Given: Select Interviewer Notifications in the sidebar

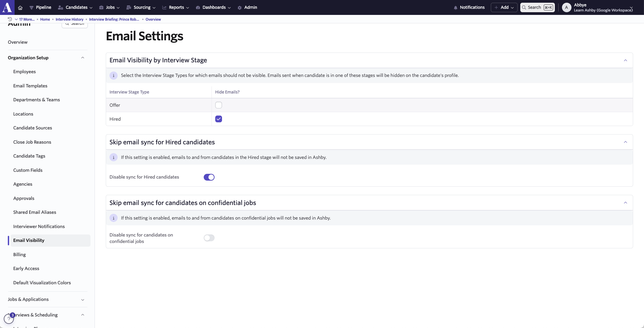Looking at the screenshot, I should [39, 227].
